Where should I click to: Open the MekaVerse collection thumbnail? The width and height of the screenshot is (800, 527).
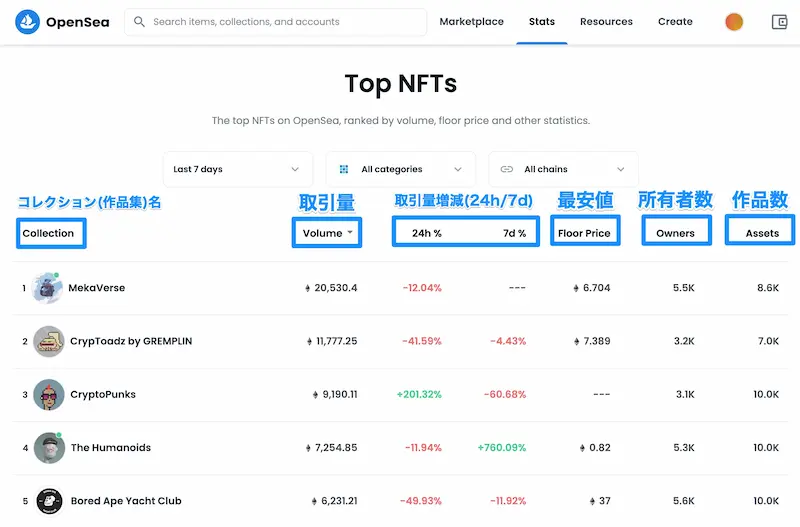click(47, 288)
